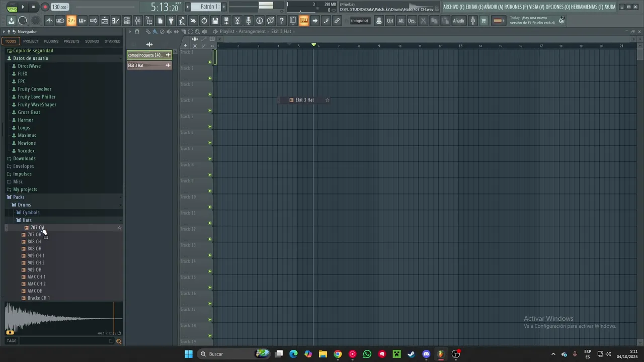Open the playlist options arrow menu
The height and width of the screenshot is (362, 644).
coord(130,32)
